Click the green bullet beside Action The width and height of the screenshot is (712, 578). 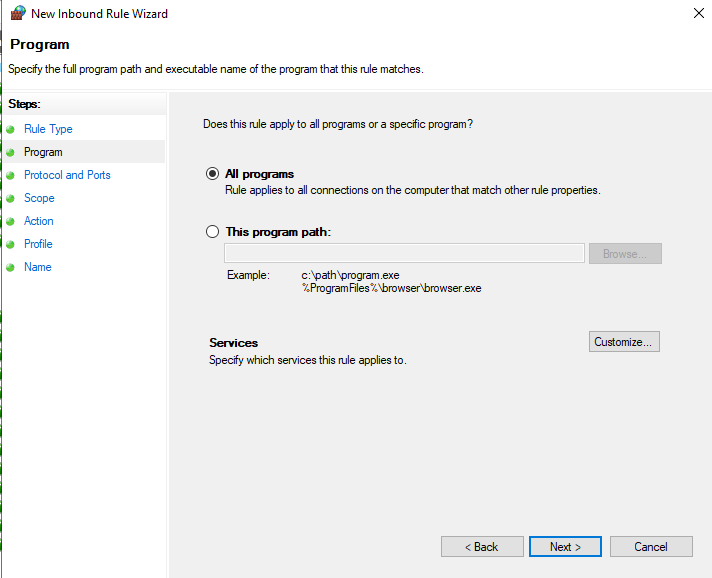point(11,221)
